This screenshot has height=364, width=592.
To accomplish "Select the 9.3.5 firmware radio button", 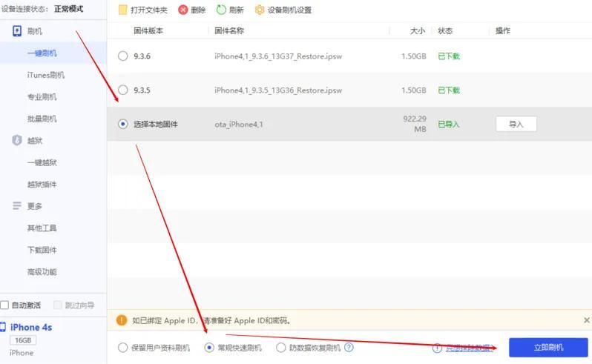I will (x=122, y=90).
